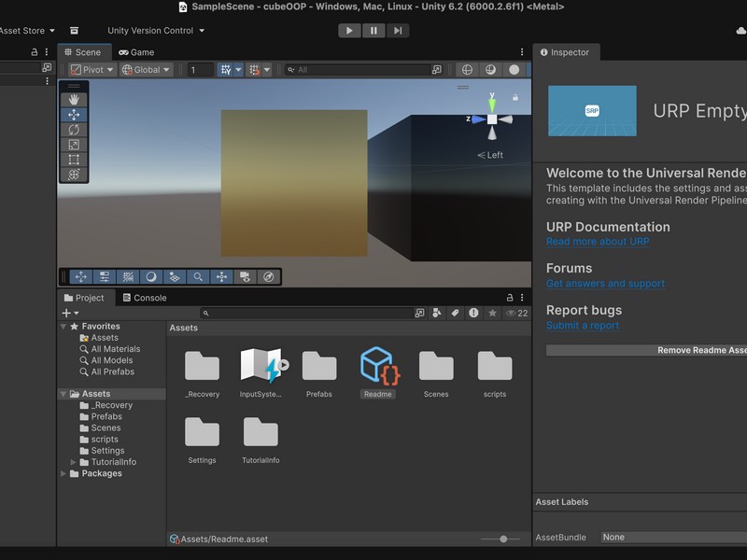Screen dimensions: 747x560
Task: Switch to the Game tab
Action: (x=136, y=52)
